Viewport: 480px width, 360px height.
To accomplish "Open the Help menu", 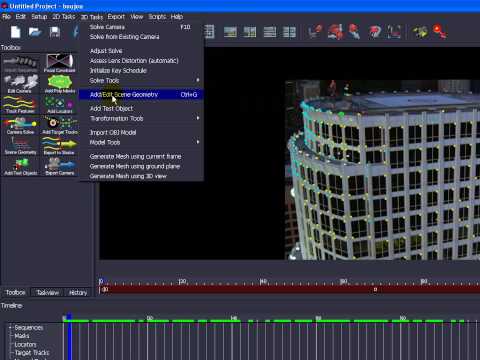I will 177,16.
